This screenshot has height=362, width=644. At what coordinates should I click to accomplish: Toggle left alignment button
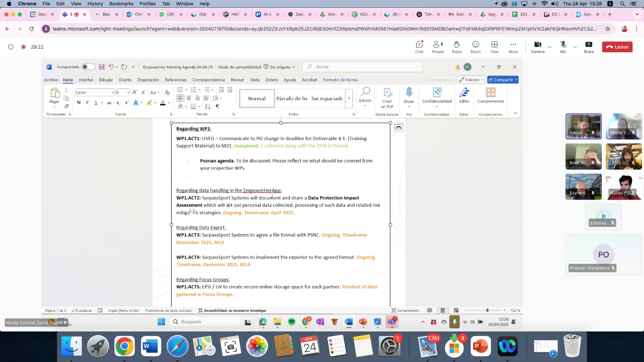click(x=180, y=98)
